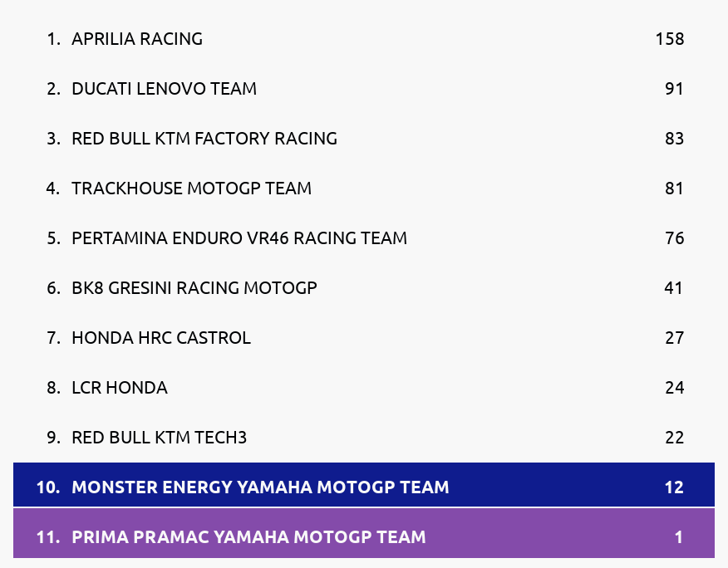Open RED BULL KTM TECH3 team

tap(160, 438)
